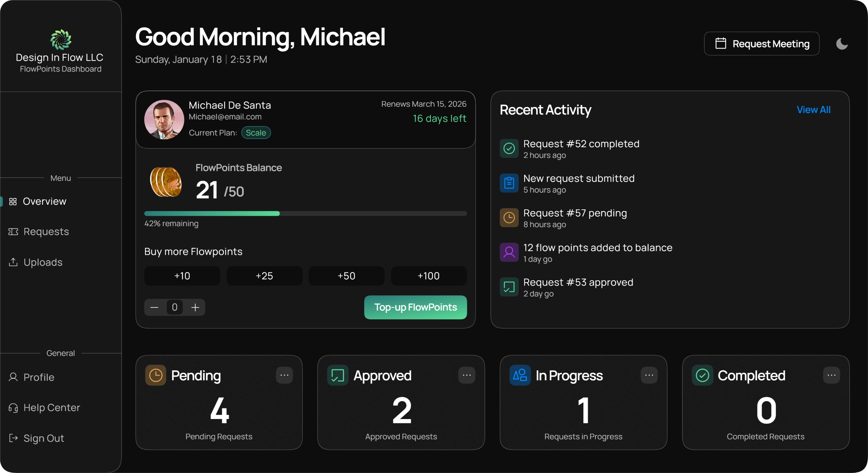Expand the Completed card ellipsis menu
This screenshot has height=473, width=868.
831,375
